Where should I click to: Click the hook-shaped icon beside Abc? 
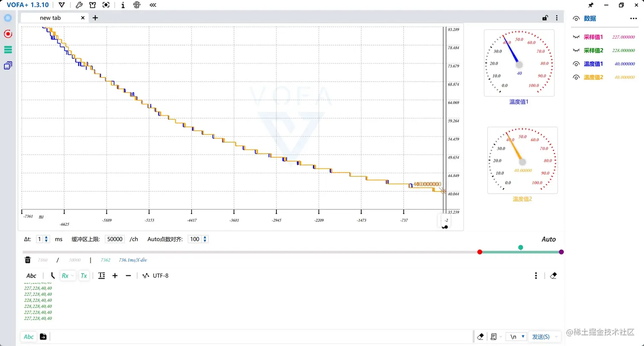pos(53,276)
